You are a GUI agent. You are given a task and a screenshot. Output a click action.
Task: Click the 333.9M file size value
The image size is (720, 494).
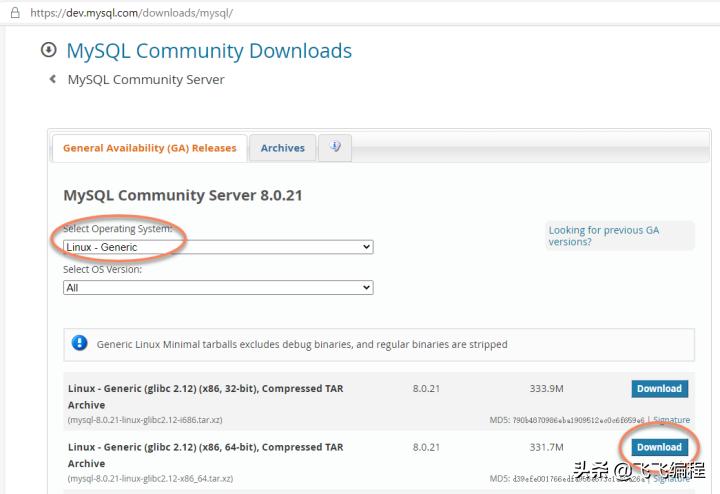[546, 388]
